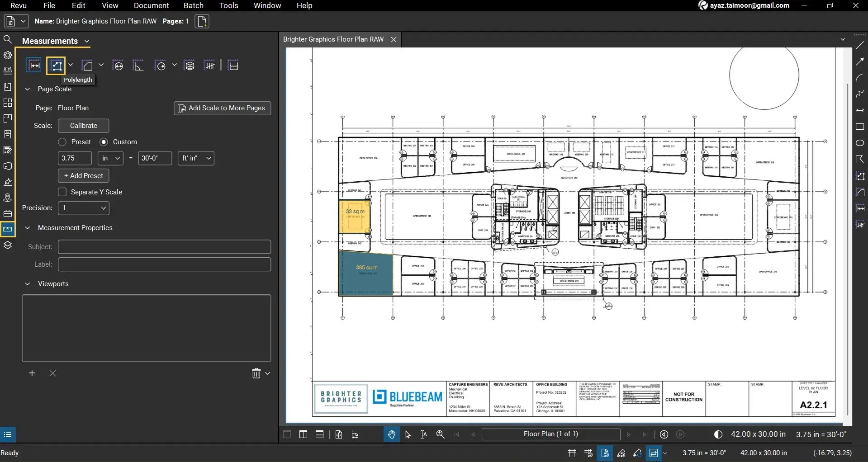The width and height of the screenshot is (868, 462).
Task: Click the Calibrate button
Action: click(x=83, y=126)
